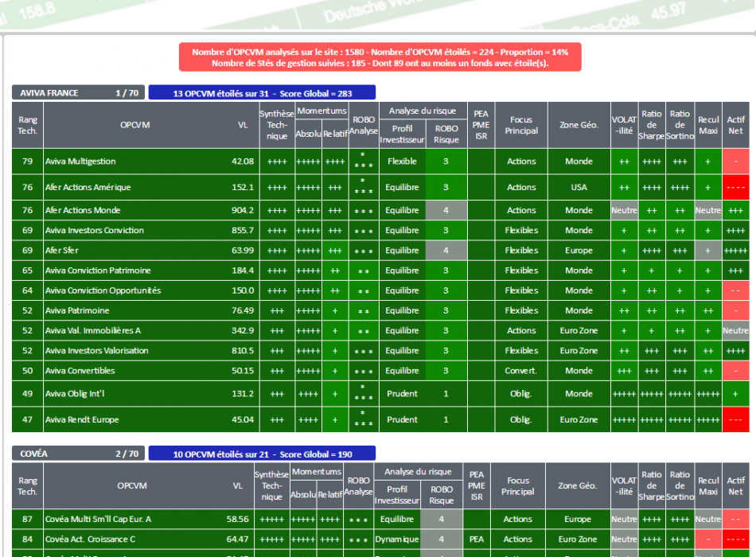Click Prudent profile of Aviva Oblig Int'l

pyautogui.click(x=402, y=394)
